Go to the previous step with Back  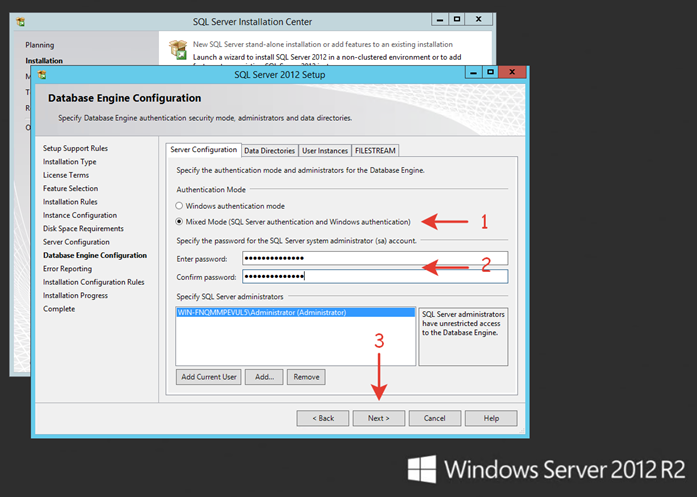click(x=323, y=418)
